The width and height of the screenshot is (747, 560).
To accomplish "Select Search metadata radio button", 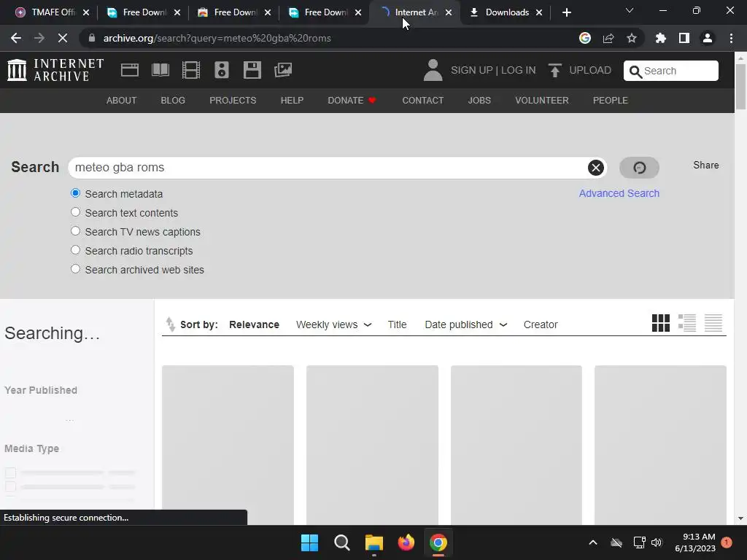I will coord(75,192).
